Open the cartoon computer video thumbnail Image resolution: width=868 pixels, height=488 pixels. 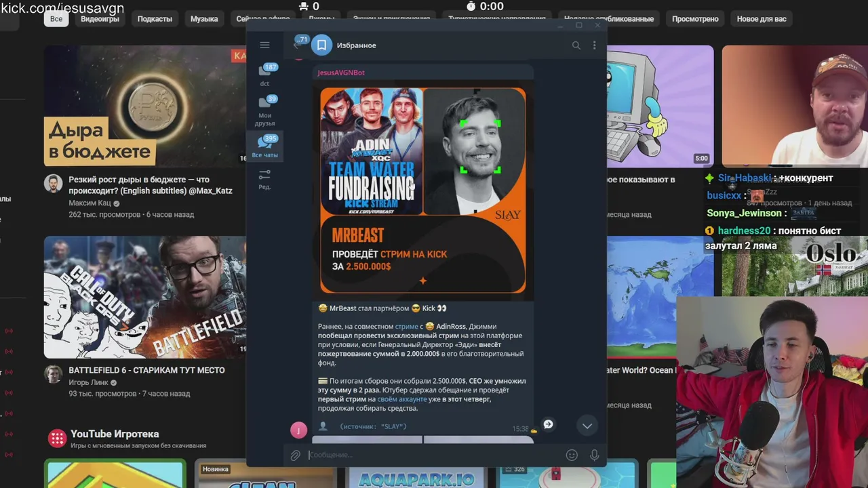[x=660, y=106]
